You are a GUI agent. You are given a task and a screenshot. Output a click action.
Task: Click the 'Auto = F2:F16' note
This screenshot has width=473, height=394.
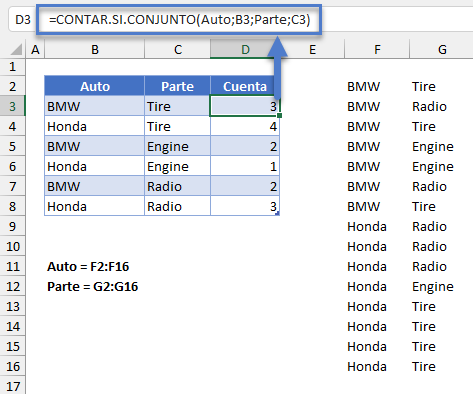coord(88,267)
